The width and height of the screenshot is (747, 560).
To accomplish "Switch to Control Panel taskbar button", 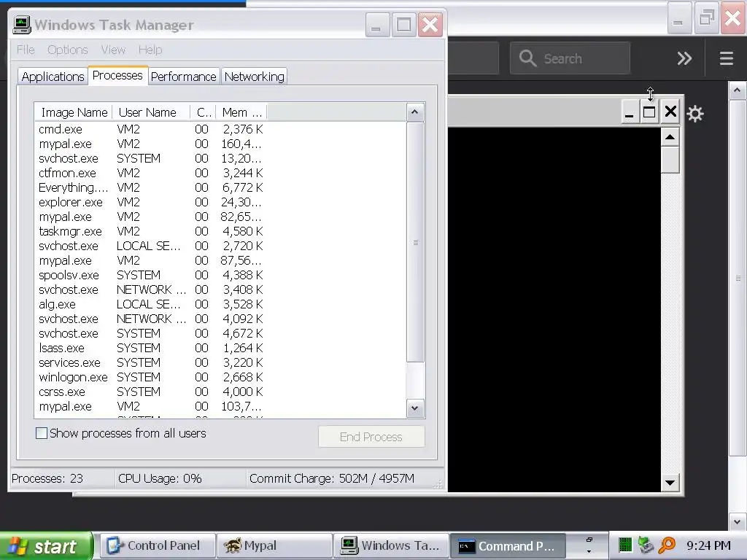I will point(158,545).
